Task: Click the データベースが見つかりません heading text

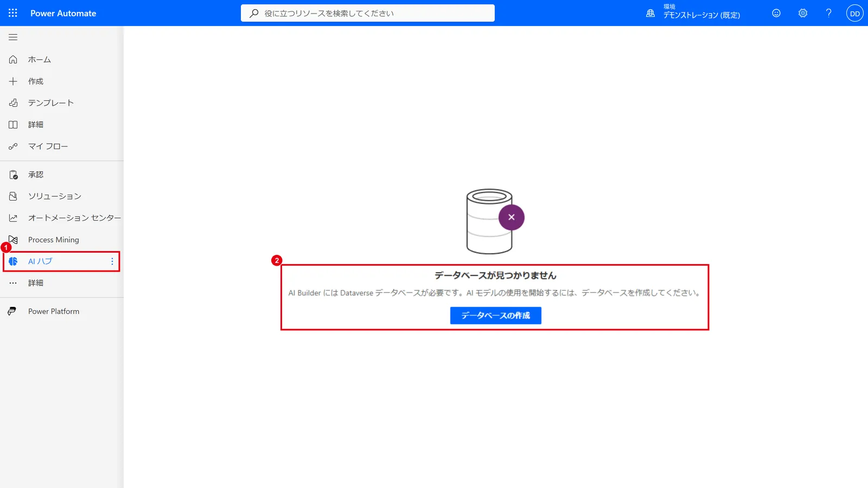Action: coord(495,275)
